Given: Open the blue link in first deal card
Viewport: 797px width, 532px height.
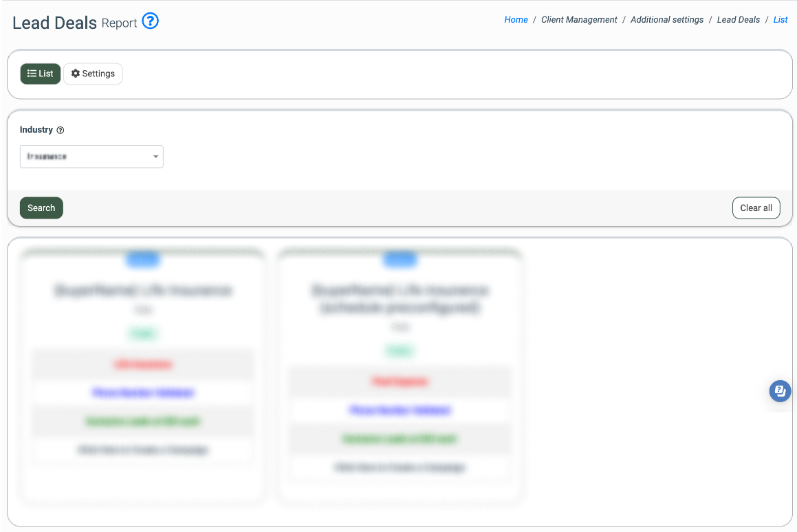Looking at the screenshot, I should pyautogui.click(x=143, y=393).
